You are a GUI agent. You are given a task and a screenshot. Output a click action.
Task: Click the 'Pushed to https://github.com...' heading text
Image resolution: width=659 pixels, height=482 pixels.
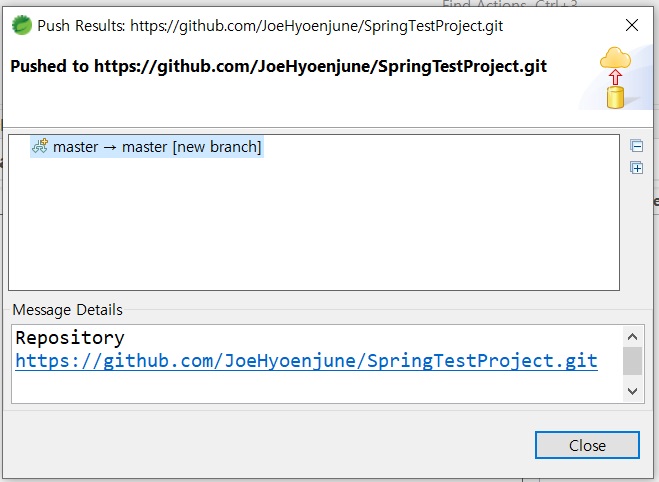pyautogui.click(x=279, y=66)
